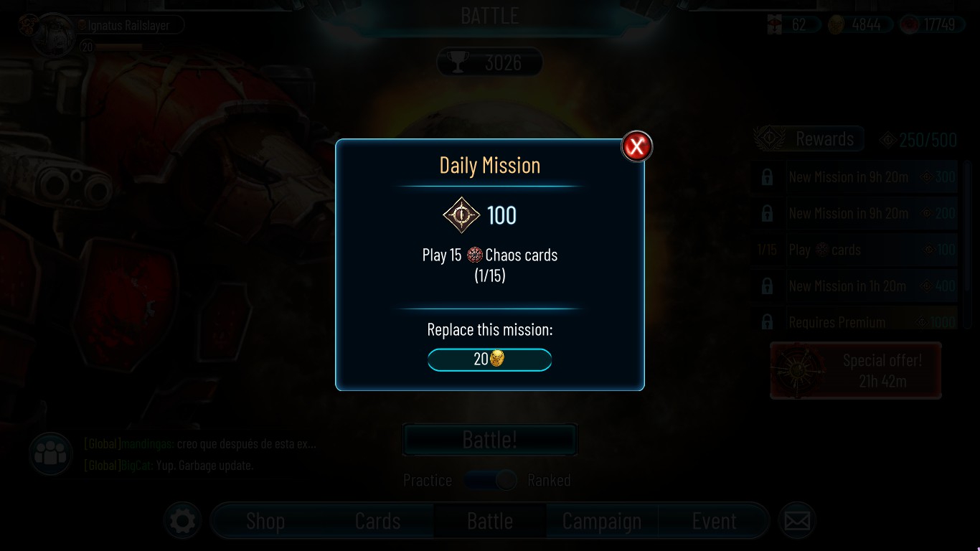Start a match with Battle! button
Image resolution: width=980 pixels, height=551 pixels.
490,439
